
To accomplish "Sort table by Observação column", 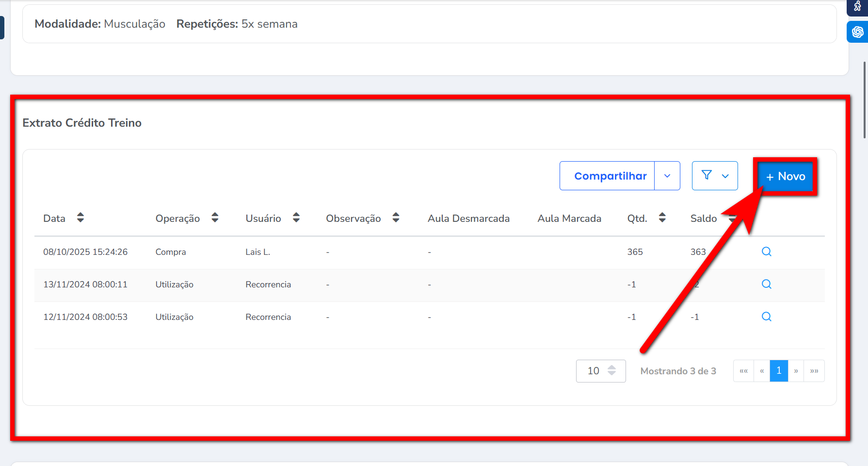I will (x=396, y=218).
